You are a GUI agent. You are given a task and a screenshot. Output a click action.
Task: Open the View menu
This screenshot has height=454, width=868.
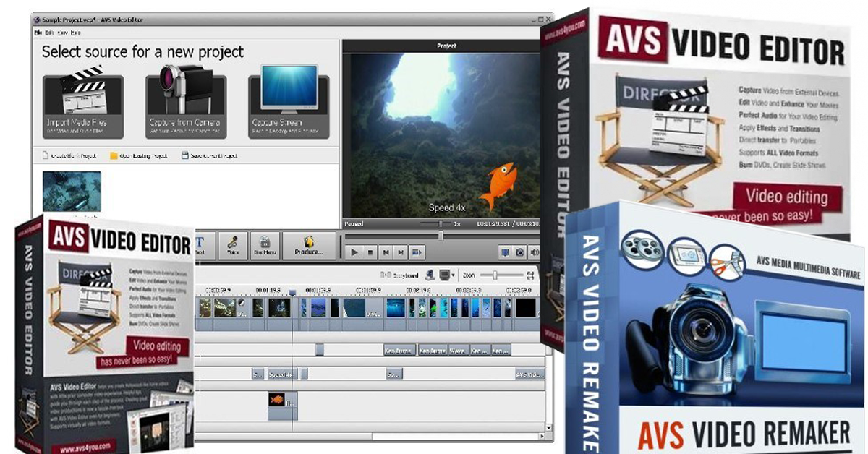click(61, 33)
